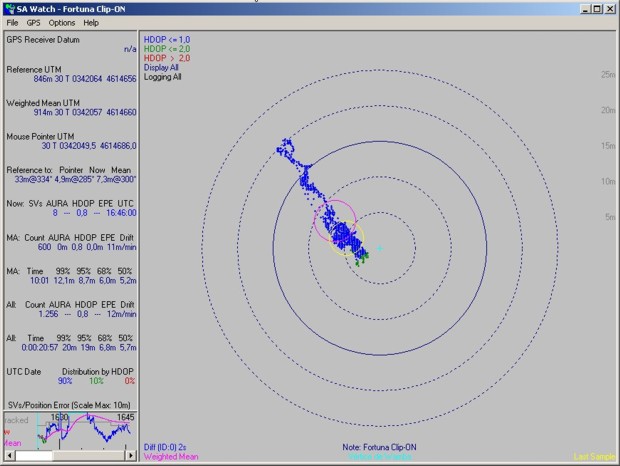Click the '1645' time marker in the chart
This screenshot has height=466, width=620.
125,417
